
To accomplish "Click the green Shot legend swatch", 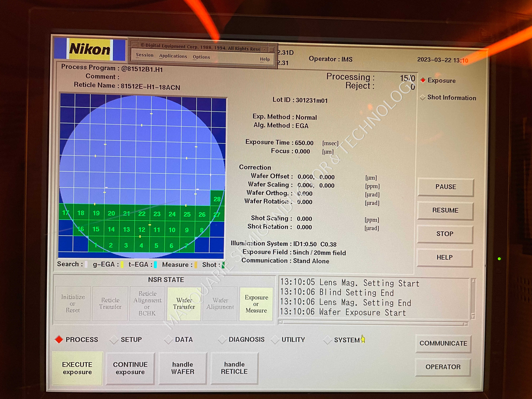I will pos(223,265).
